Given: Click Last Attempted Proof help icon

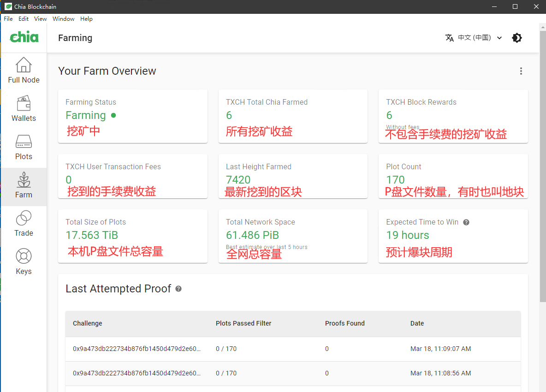Looking at the screenshot, I should point(178,289).
